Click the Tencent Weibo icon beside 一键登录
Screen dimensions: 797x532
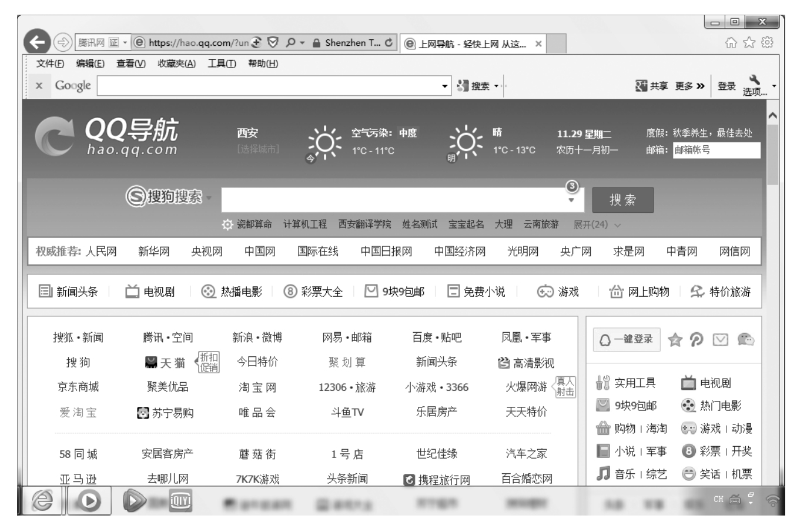(x=696, y=339)
